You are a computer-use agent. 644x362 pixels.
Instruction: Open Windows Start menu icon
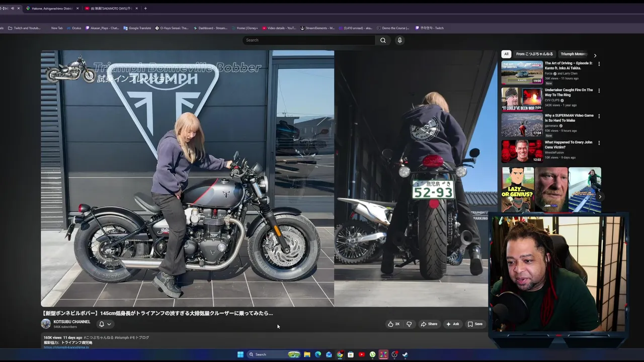(240, 354)
